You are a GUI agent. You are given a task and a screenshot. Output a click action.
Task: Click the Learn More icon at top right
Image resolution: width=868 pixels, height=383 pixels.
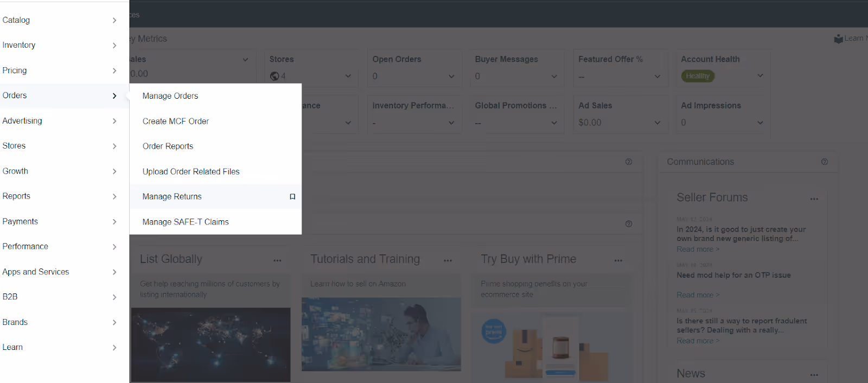click(x=839, y=39)
